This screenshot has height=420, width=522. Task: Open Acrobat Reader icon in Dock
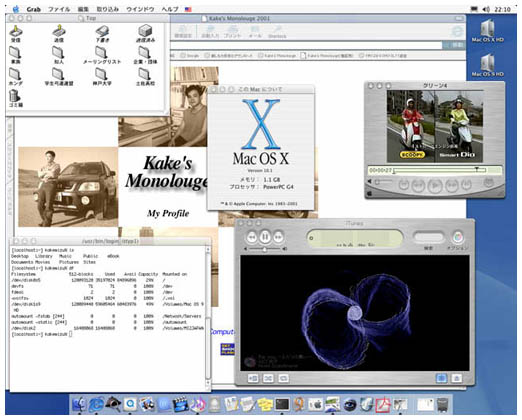click(x=383, y=404)
